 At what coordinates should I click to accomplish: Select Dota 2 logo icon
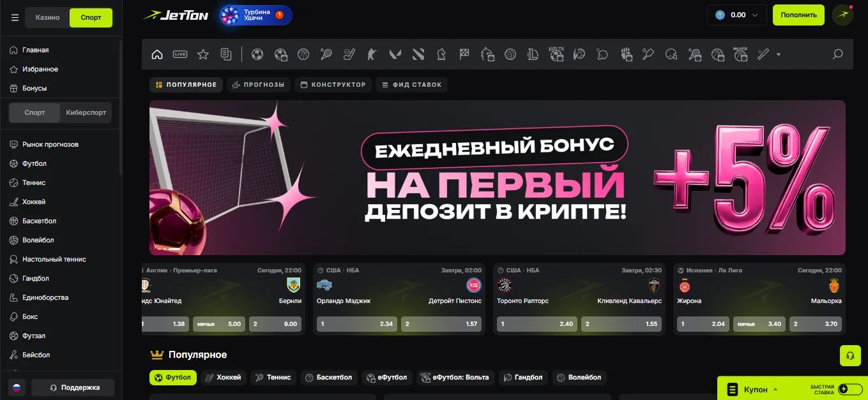(418, 54)
